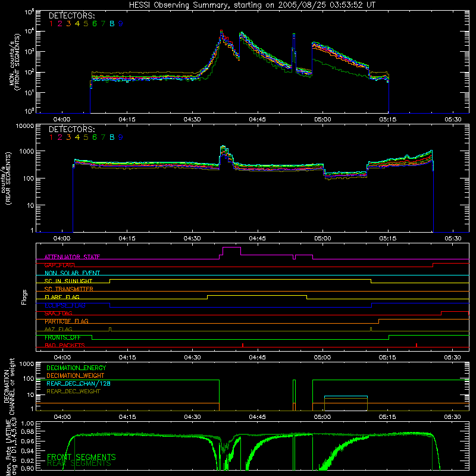Click the cyan REAR_DEC_CHAN plateau near 05:00
The height and width of the screenshot is (476, 476).
tap(346, 396)
